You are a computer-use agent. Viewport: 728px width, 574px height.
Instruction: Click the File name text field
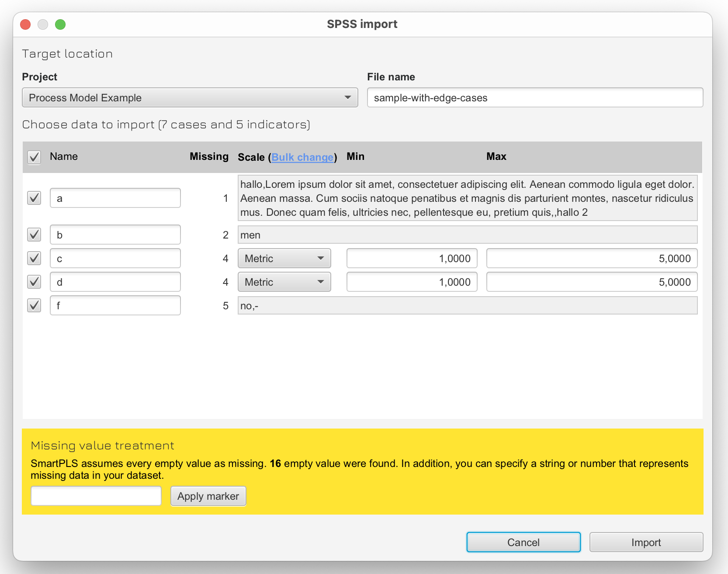[x=534, y=97]
